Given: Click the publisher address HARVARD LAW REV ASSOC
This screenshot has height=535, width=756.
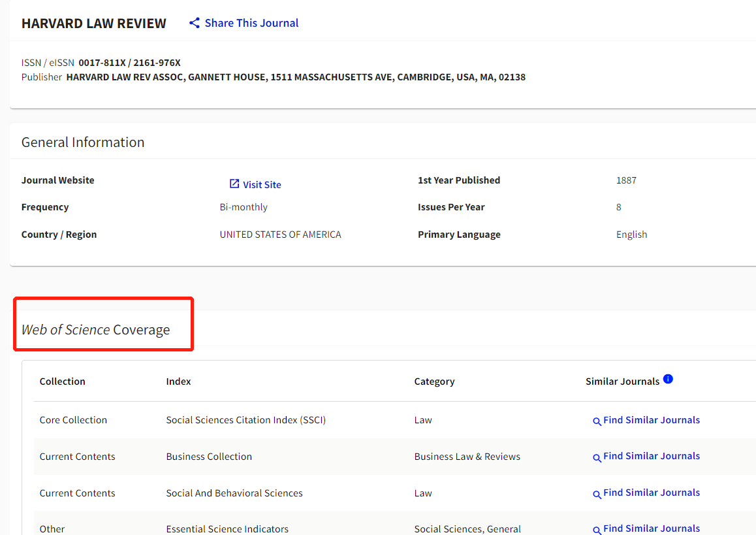Looking at the screenshot, I should pyautogui.click(x=296, y=77).
